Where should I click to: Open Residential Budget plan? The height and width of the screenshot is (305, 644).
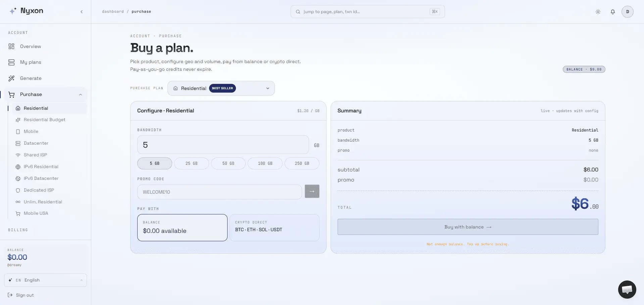49,120
